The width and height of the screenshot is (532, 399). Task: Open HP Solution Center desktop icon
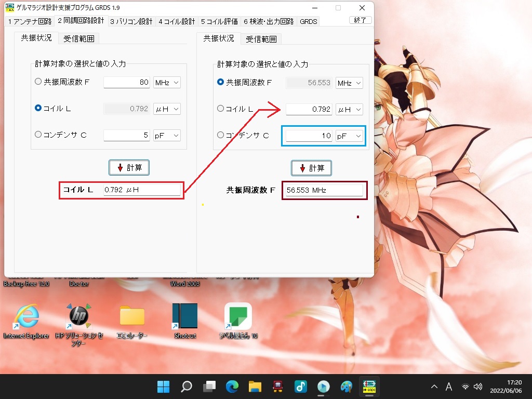79,325
